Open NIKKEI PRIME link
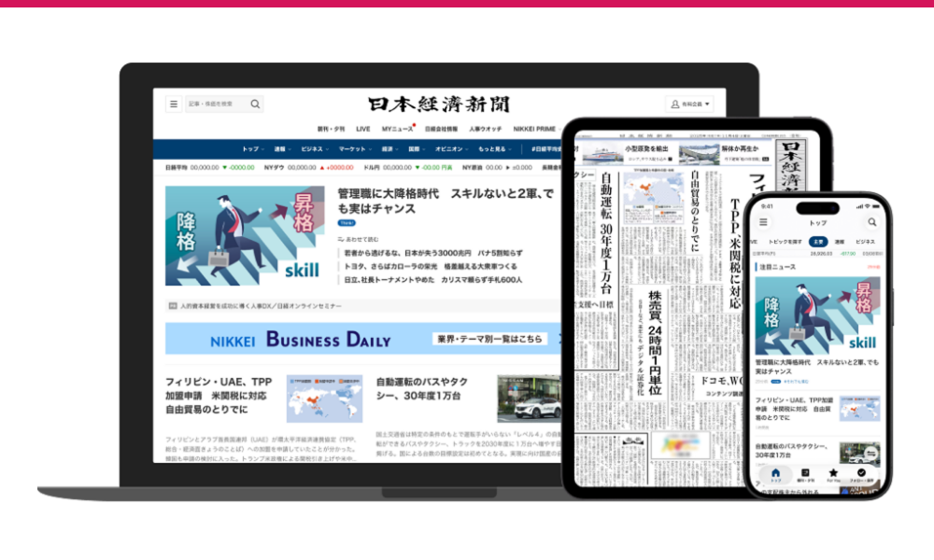This screenshot has width=934, height=560. 534,129
